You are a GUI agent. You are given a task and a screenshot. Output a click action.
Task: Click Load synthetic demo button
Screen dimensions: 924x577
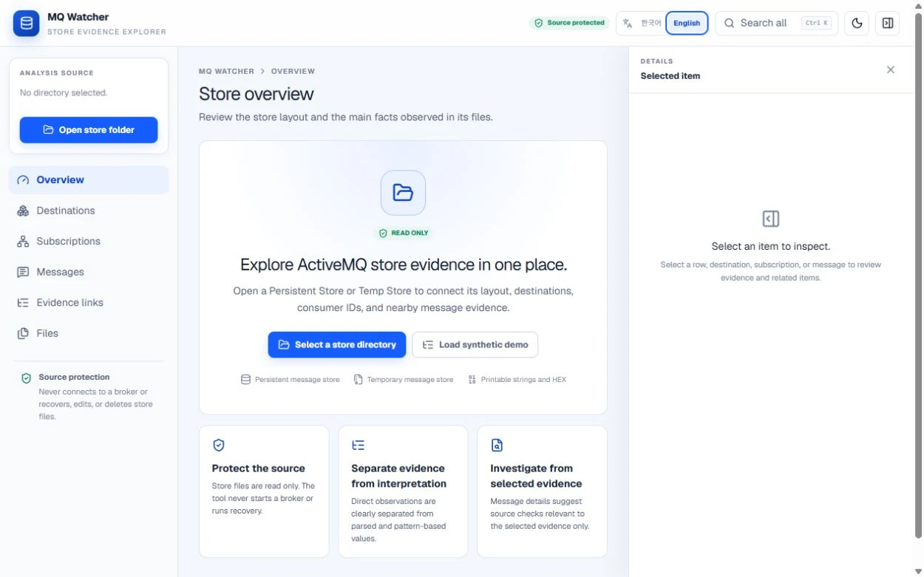pos(475,345)
